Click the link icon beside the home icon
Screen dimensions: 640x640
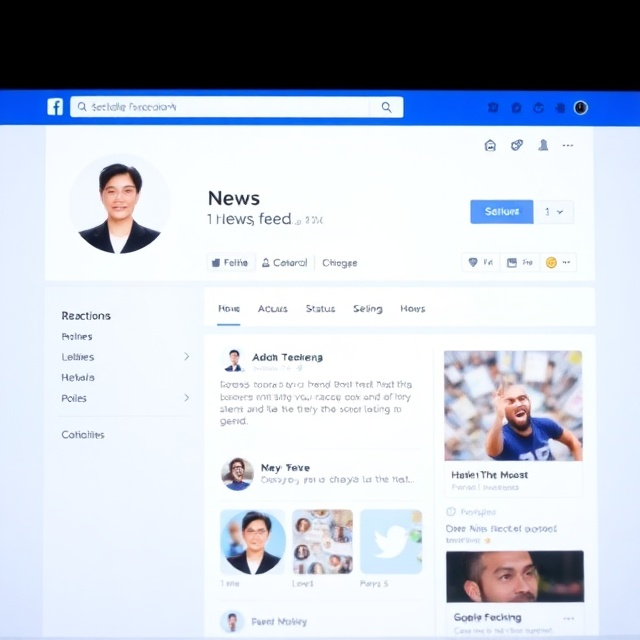click(517, 145)
